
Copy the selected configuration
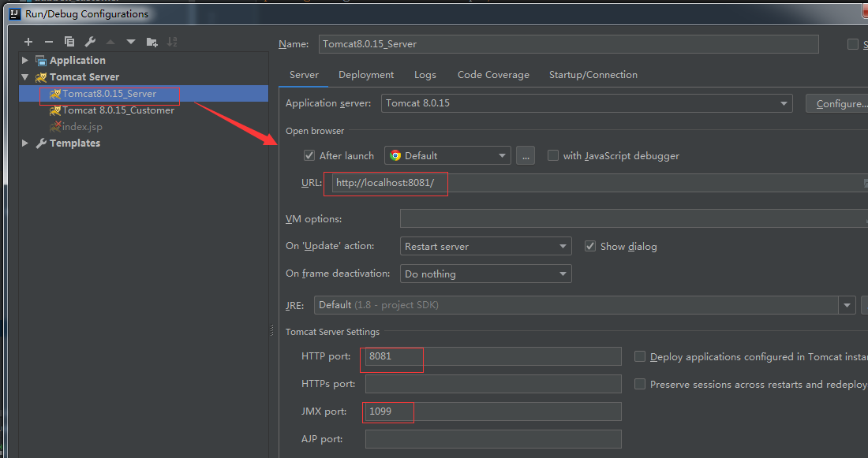[69, 42]
